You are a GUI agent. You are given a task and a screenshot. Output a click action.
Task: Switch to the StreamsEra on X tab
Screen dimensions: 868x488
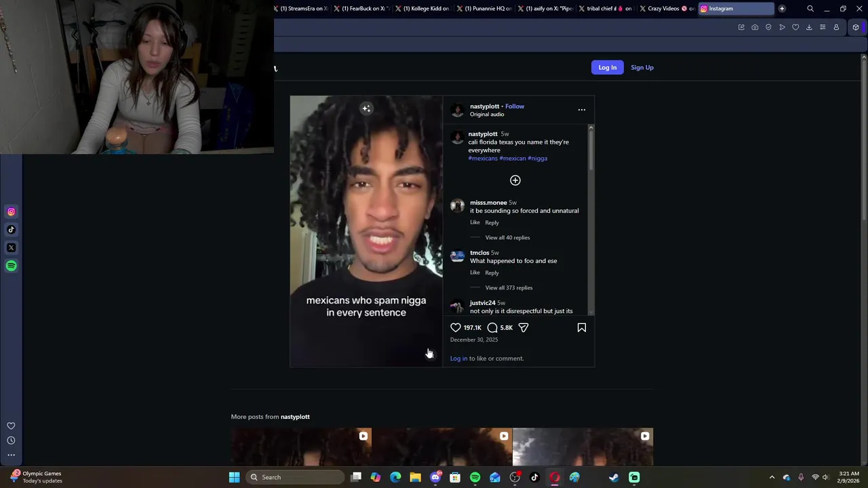[x=301, y=9]
